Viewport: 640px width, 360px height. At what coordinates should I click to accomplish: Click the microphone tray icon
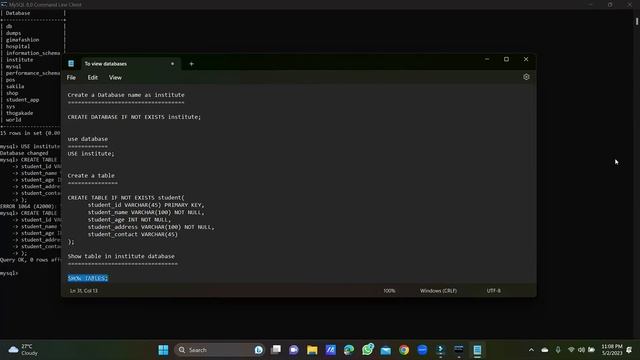pos(558,350)
